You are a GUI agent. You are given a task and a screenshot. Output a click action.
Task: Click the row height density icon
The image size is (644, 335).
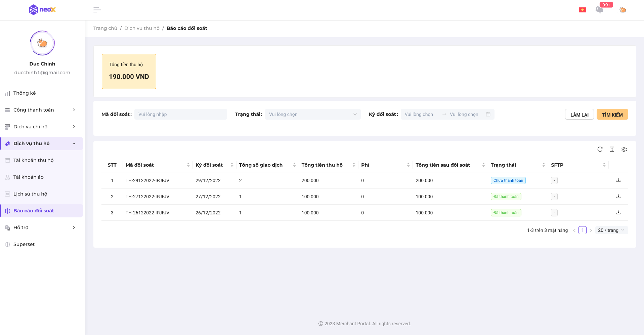point(612,149)
